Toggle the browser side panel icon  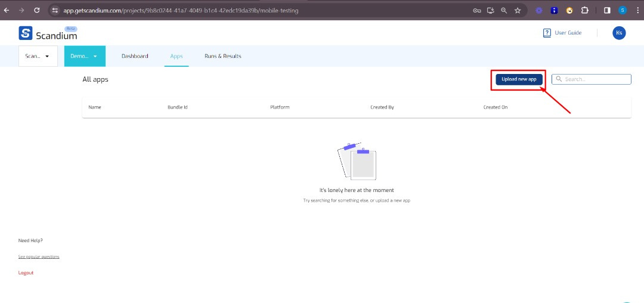pos(607,11)
